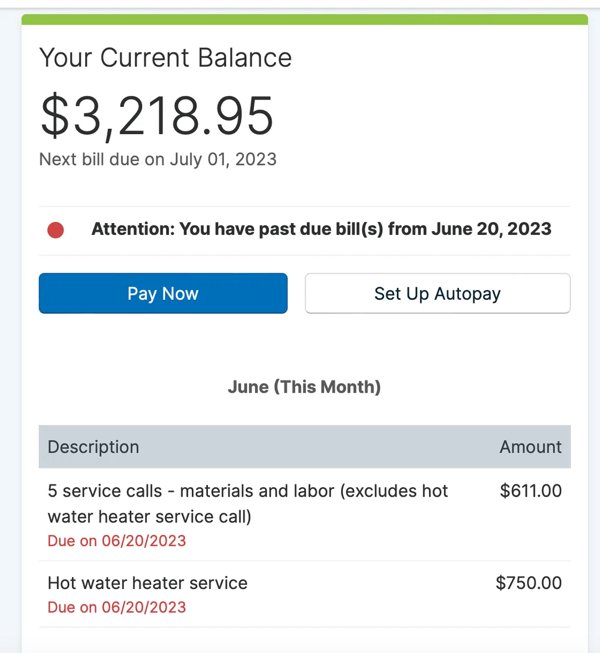The width and height of the screenshot is (600, 653).
Task: Open the Set Up Autopay option
Action: (437, 293)
